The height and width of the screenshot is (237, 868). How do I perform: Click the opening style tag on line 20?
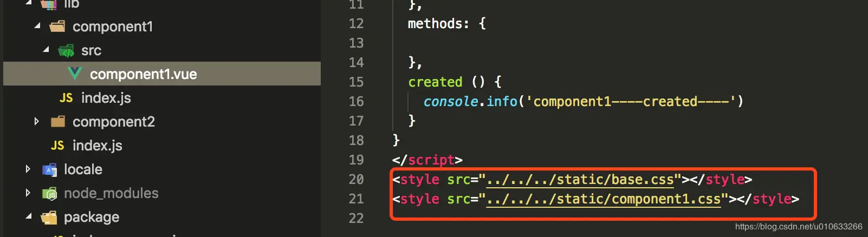click(416, 180)
